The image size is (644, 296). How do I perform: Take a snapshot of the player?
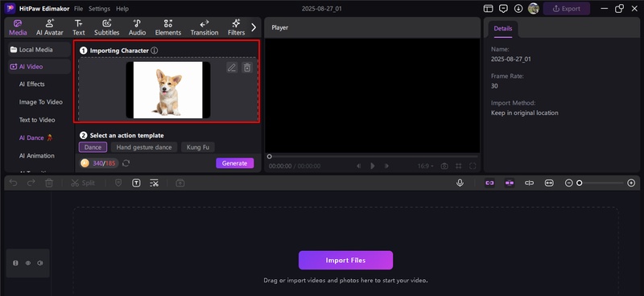coord(444,166)
